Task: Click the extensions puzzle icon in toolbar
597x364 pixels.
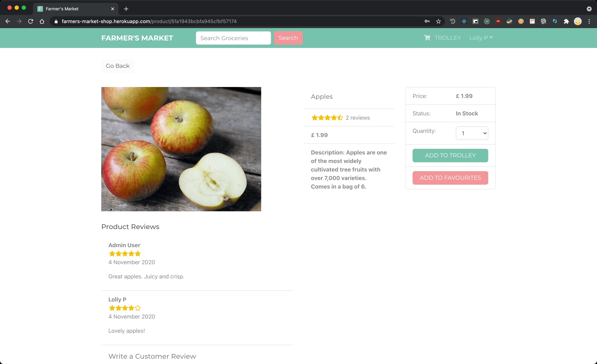Action: [566, 21]
